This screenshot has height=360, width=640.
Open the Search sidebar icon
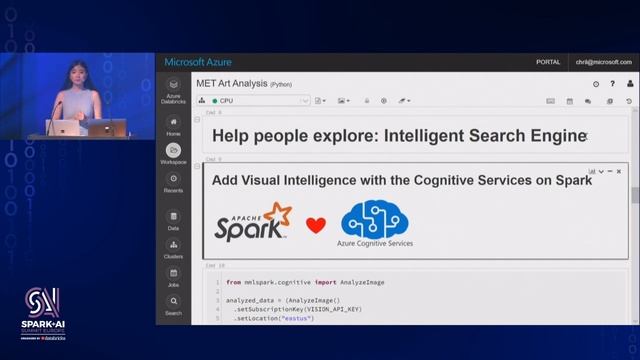(x=173, y=301)
